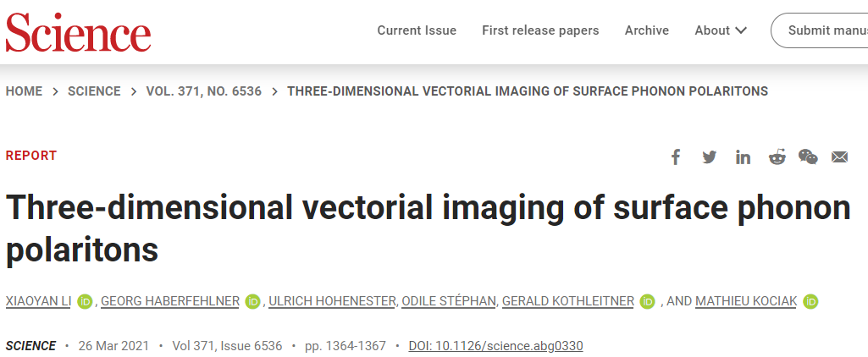Screen dimensions: 868x357
Task: View author Ulrich Hohenester's profile link
Action: (x=333, y=302)
